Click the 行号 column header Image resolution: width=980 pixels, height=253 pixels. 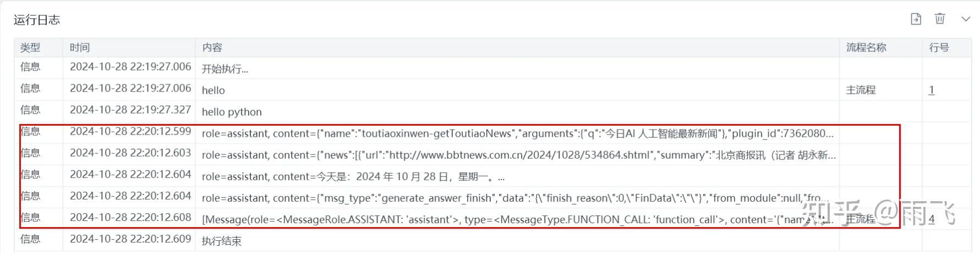tap(939, 47)
